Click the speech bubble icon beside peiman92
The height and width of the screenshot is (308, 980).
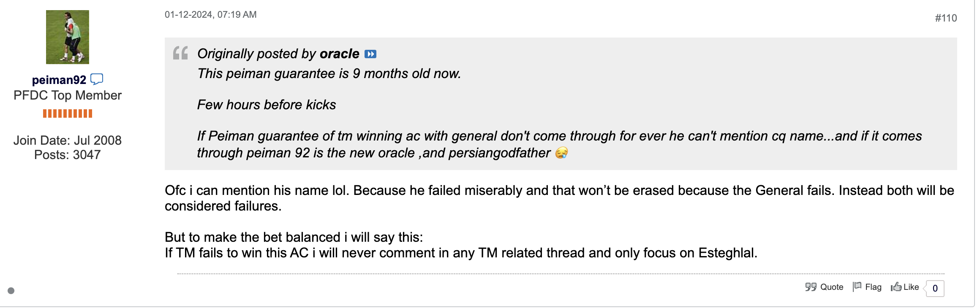click(x=97, y=79)
